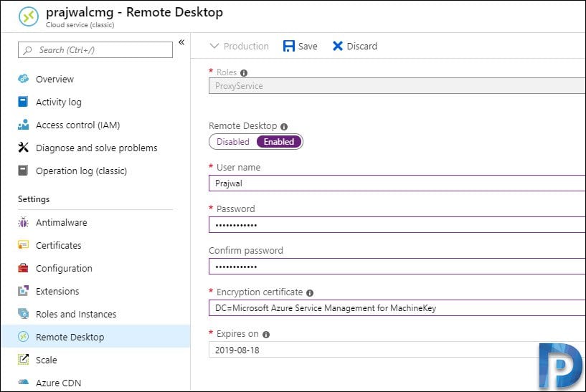Click the magnifier icon in search box
The image size is (586, 392).
click(27, 50)
